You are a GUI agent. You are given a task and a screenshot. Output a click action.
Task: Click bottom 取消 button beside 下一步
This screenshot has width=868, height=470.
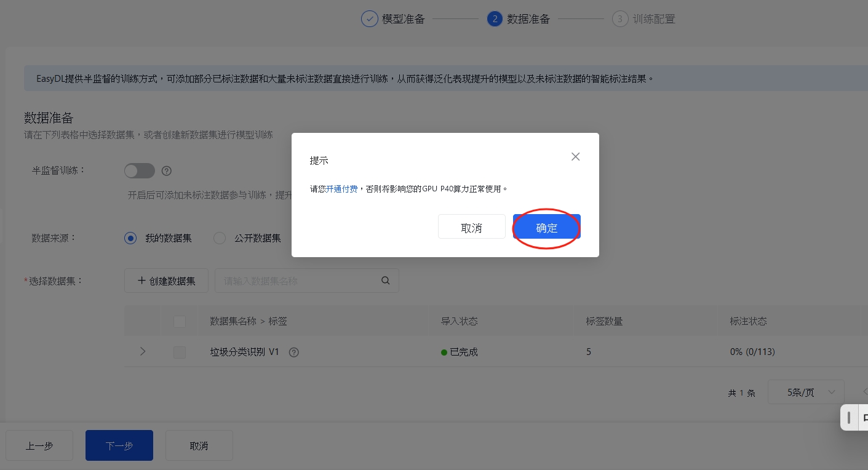pyautogui.click(x=199, y=445)
